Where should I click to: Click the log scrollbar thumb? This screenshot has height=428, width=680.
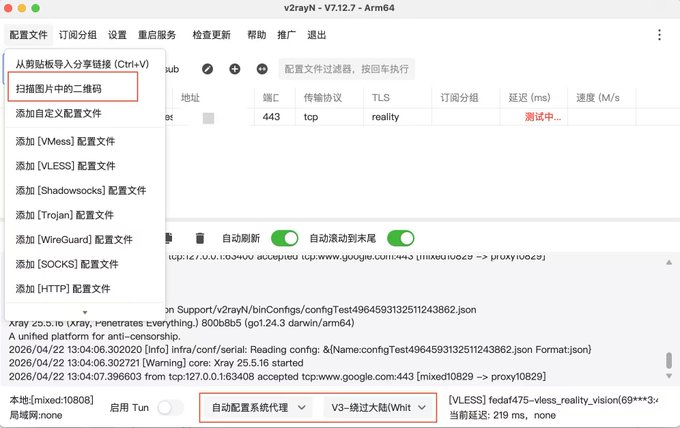pos(669,360)
